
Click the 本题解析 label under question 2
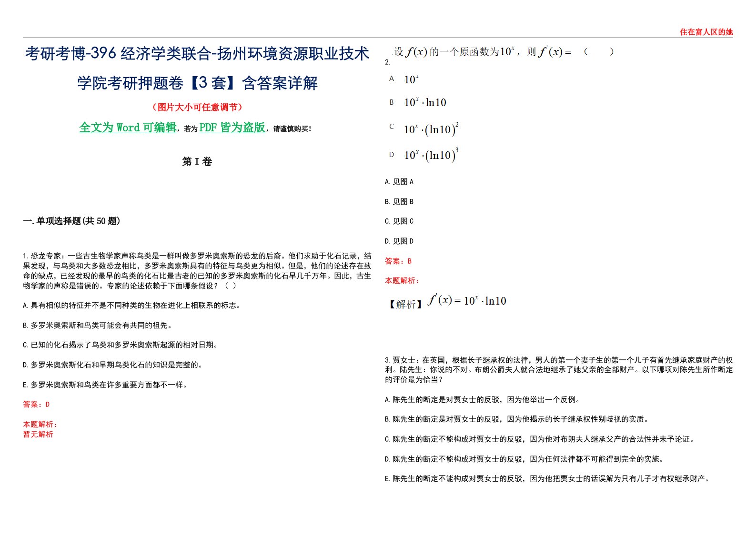tap(402, 281)
